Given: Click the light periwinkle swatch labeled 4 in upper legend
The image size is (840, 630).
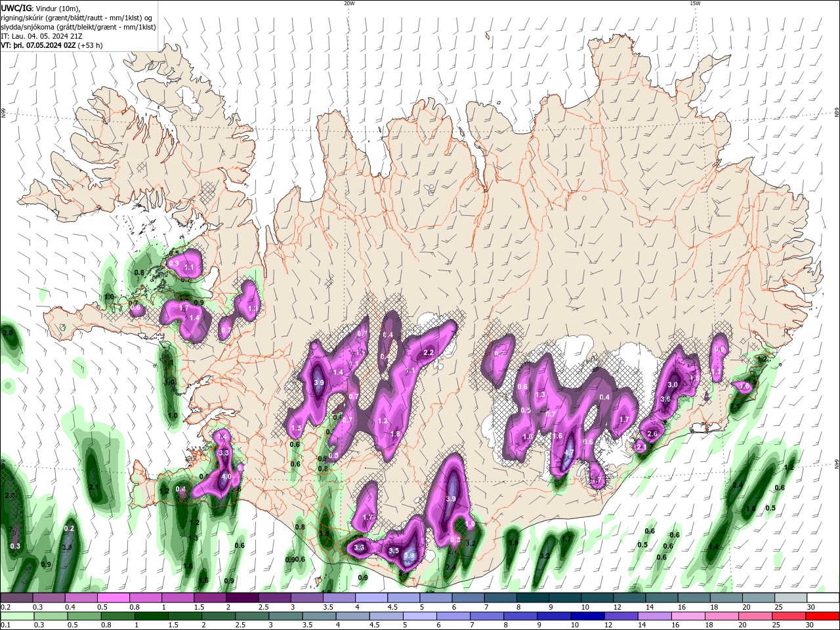Looking at the screenshot, I should (x=371, y=598).
